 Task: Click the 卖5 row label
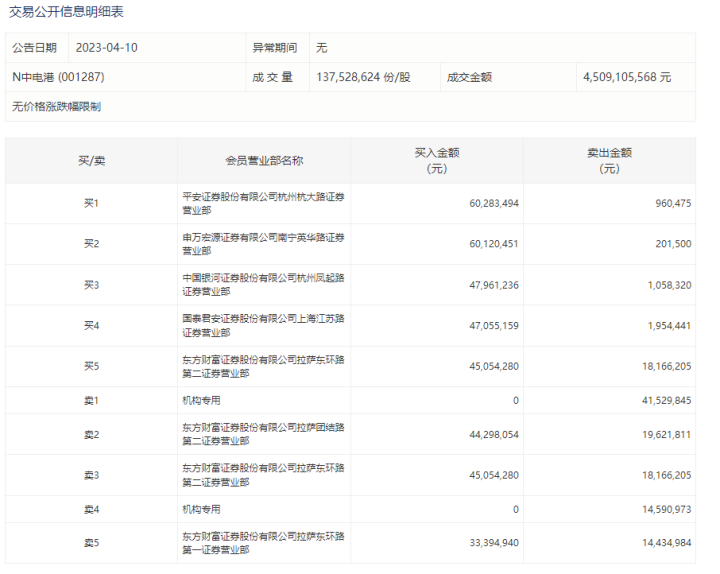click(91, 543)
